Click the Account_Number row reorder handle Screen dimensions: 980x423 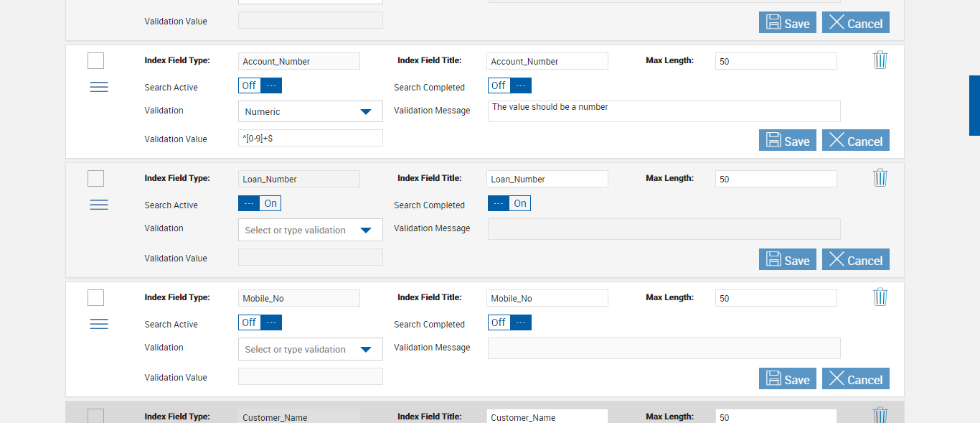pos(99,87)
